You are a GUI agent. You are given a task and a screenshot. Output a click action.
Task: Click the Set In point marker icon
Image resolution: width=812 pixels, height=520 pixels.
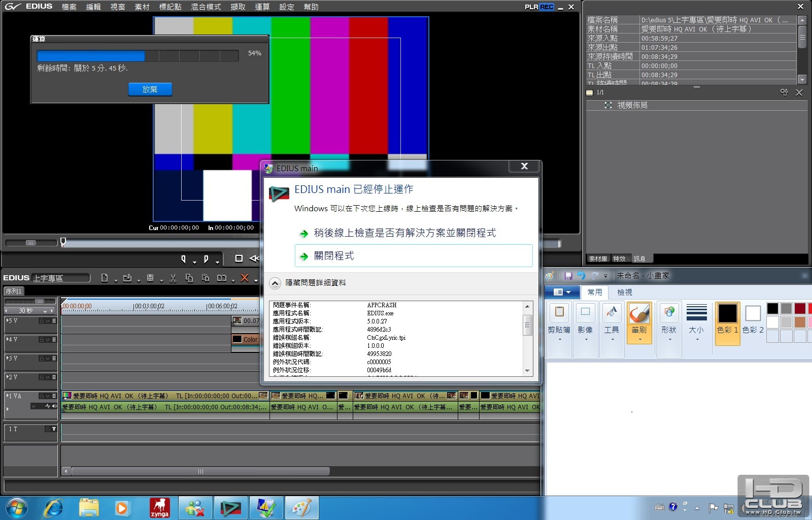click(x=183, y=259)
